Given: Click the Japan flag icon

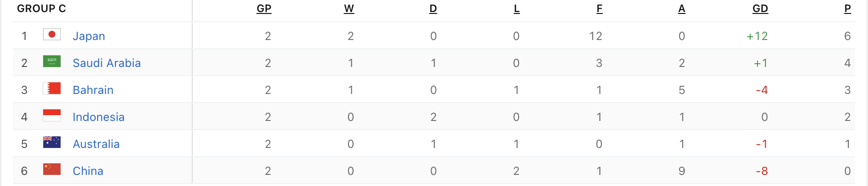Looking at the screenshot, I should coord(52,34).
